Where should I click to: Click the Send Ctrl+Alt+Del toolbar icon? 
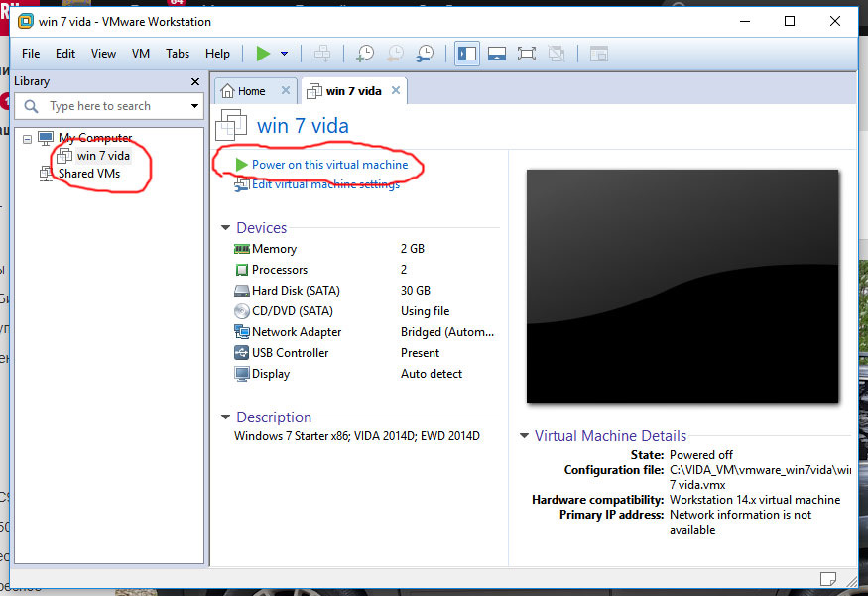tap(322, 54)
